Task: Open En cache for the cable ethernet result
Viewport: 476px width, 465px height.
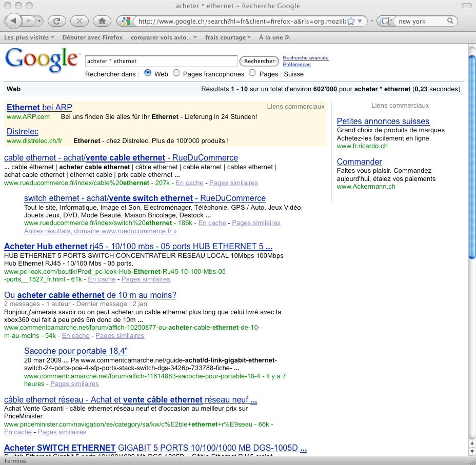Action: point(189,183)
